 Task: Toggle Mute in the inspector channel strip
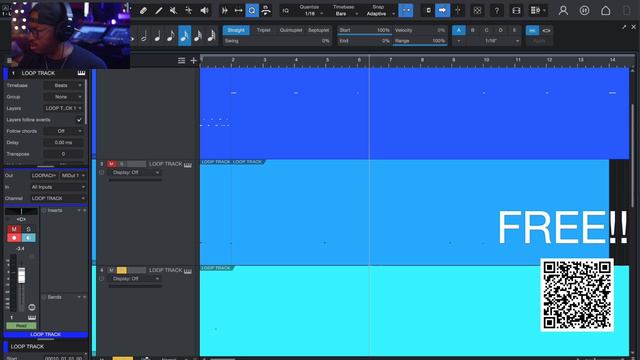click(14, 229)
